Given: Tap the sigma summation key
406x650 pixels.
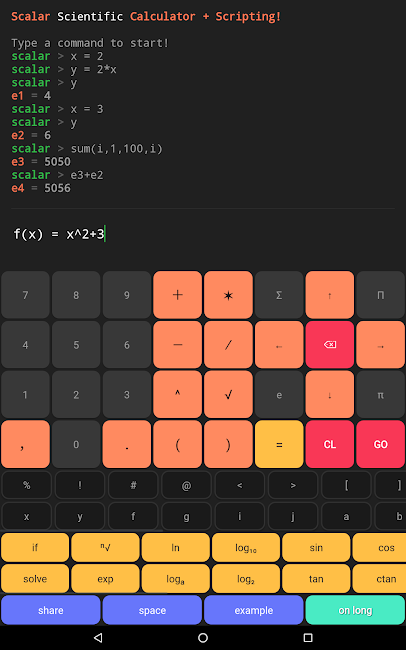Looking at the screenshot, I should coord(279,295).
